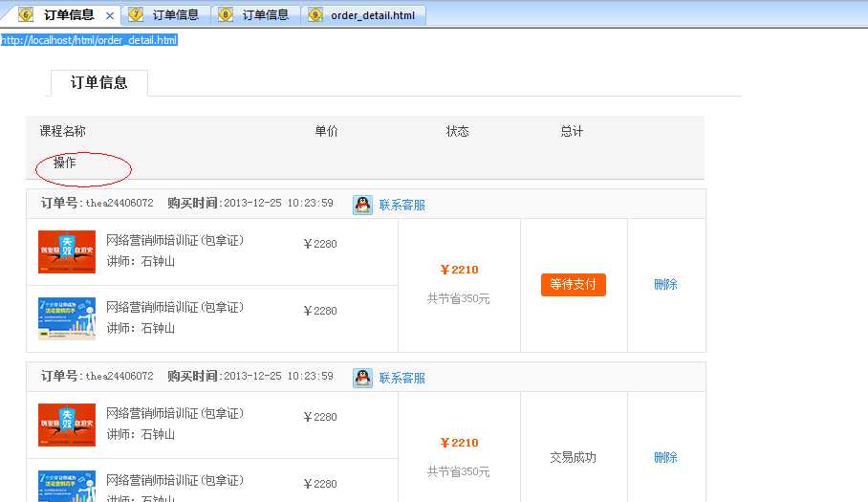Click the localhost order_detail.html URL
Screen dimensions: 868x502
click(89, 40)
